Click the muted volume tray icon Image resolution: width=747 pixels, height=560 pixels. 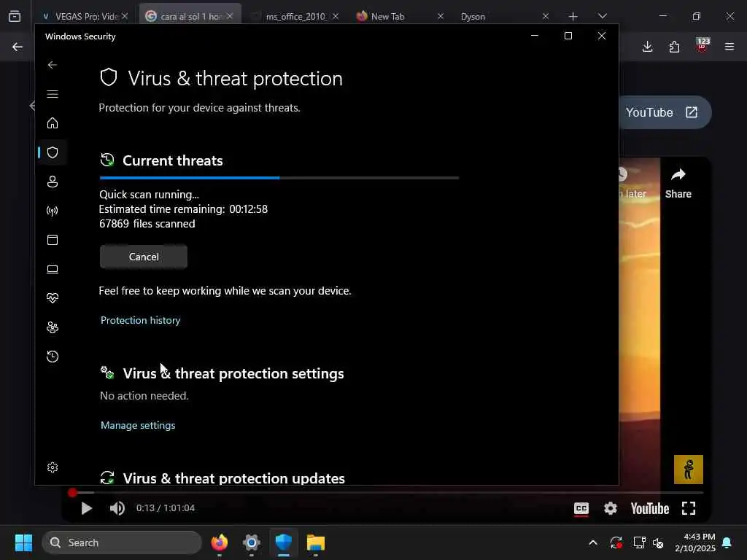click(x=659, y=542)
